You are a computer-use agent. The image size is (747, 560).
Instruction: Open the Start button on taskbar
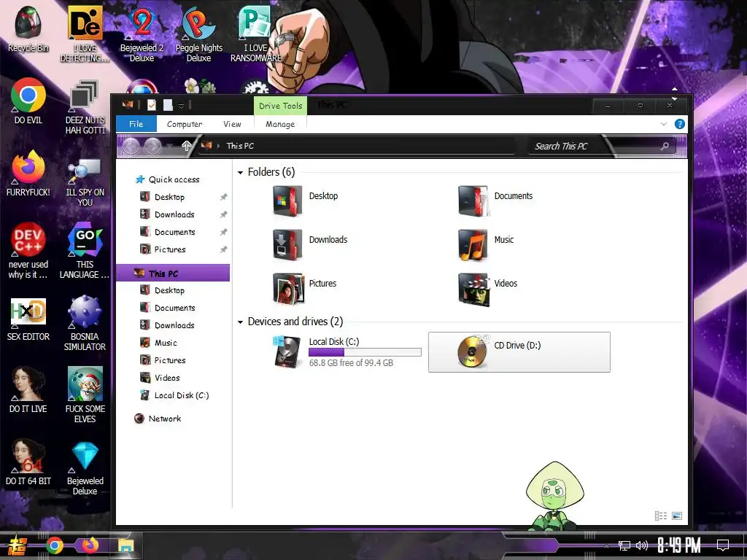[x=18, y=545]
